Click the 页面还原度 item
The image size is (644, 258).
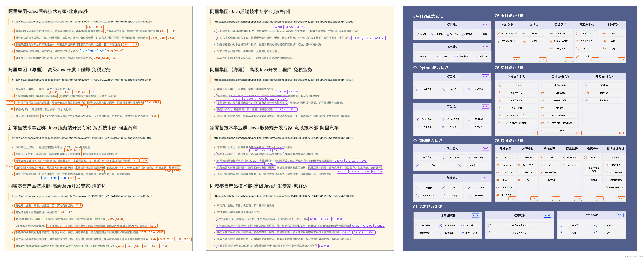[517, 85]
